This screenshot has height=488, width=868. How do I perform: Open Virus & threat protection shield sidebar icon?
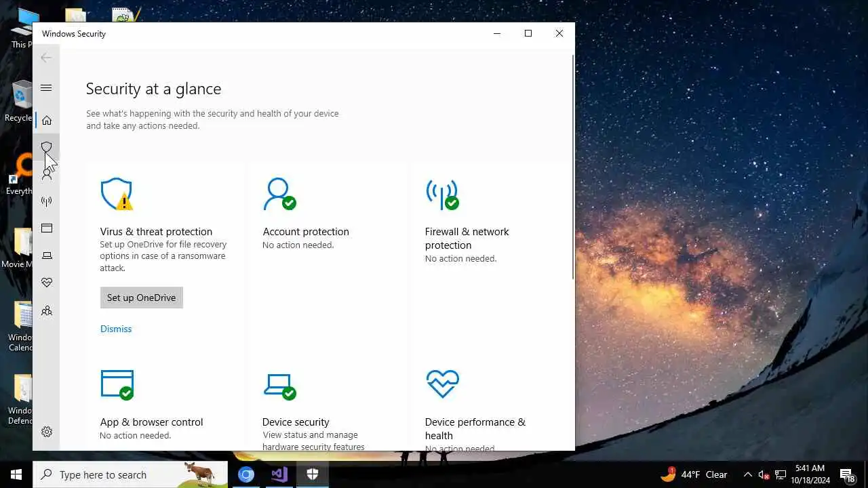(x=46, y=147)
